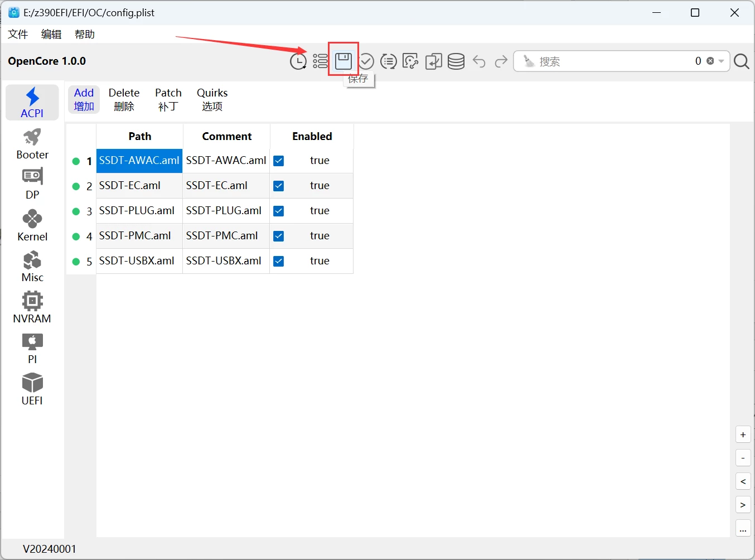Viewport: 755px width, 560px height.
Task: Open the NVRAM section in sidebar
Action: [32, 307]
